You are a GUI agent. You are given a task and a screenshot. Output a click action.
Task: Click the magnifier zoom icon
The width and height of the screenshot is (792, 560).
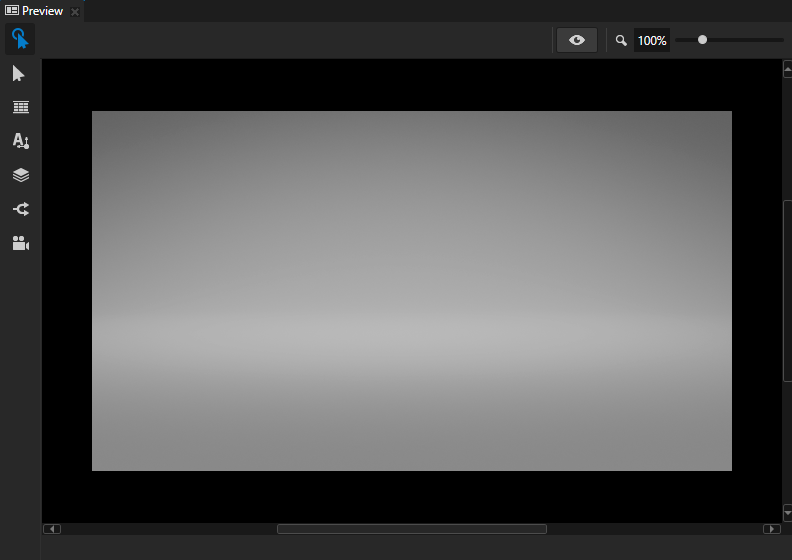621,41
